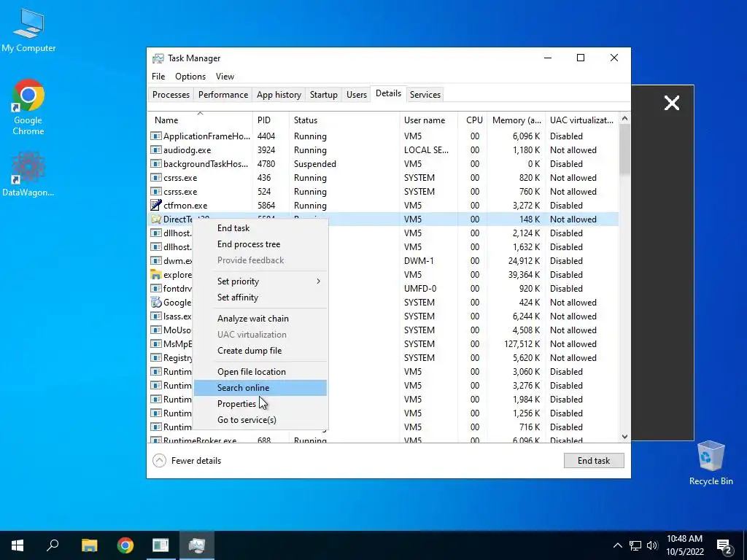The image size is (747, 560).
Task: Switch to the Users tab
Action: coord(356,95)
